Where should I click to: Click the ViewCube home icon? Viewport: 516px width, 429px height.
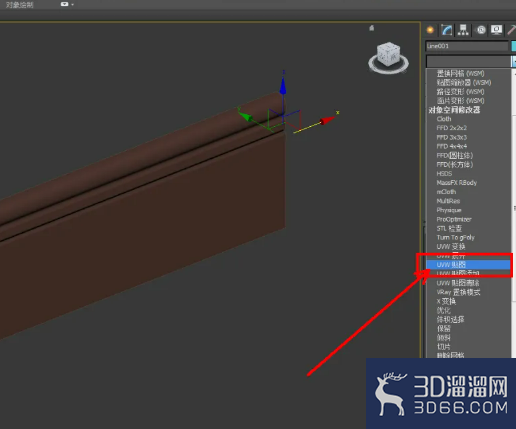click(372, 28)
